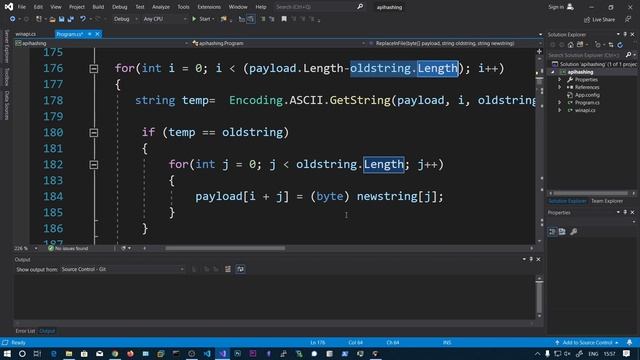Open the File menu
The height and width of the screenshot is (360, 640).
tap(22, 7)
